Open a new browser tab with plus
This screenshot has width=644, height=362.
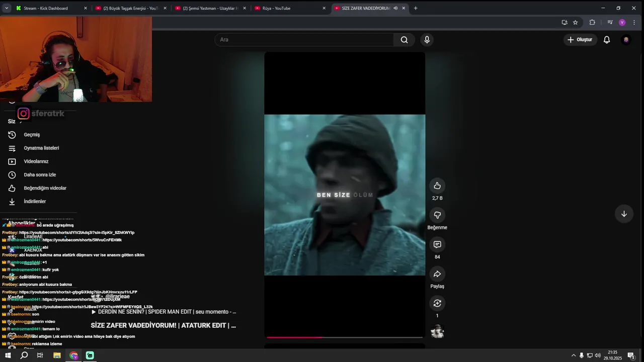click(x=416, y=8)
